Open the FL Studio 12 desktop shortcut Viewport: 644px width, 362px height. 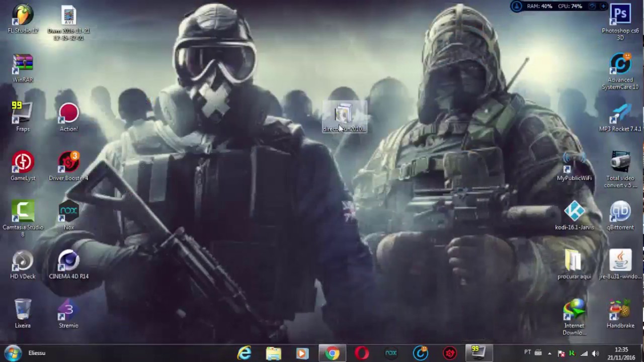tap(23, 19)
